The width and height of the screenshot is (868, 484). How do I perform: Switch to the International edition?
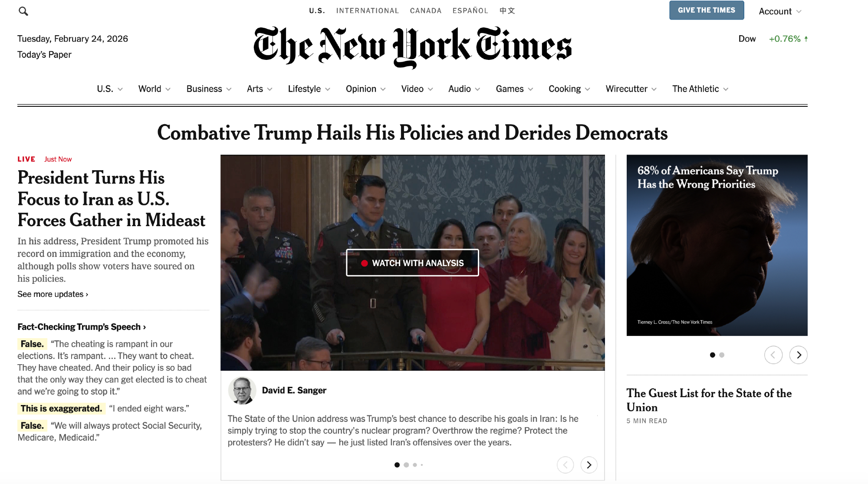click(x=367, y=10)
